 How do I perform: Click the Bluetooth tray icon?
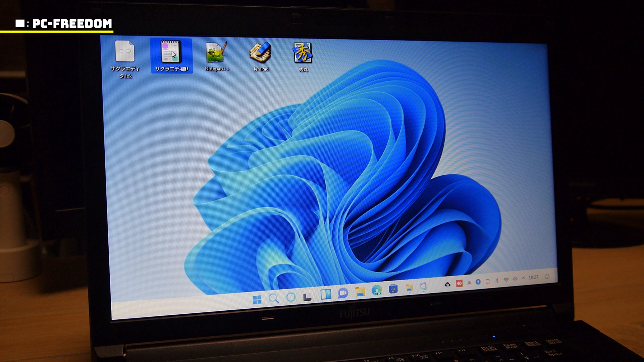[x=497, y=280]
